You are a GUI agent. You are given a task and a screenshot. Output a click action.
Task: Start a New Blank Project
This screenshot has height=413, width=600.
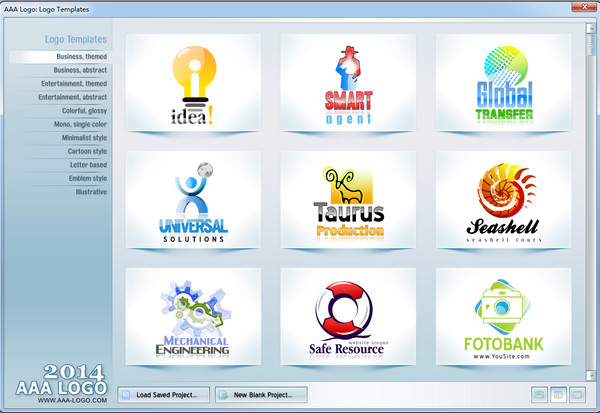click(x=261, y=395)
